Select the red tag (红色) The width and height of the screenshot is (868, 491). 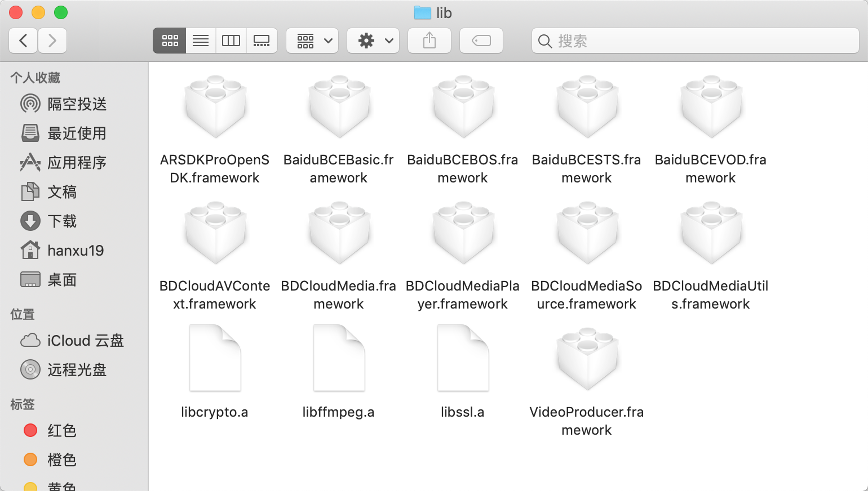[x=73, y=431]
